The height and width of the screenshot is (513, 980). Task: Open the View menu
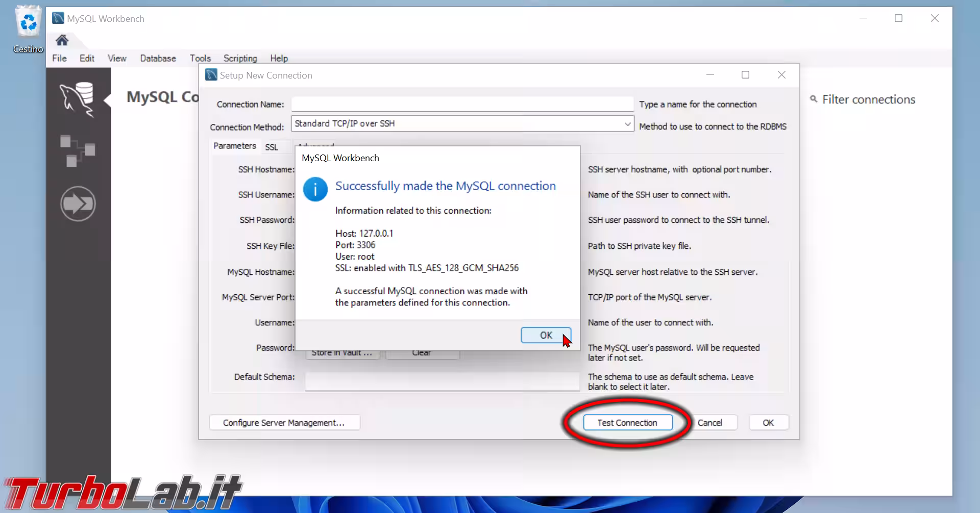click(x=117, y=58)
